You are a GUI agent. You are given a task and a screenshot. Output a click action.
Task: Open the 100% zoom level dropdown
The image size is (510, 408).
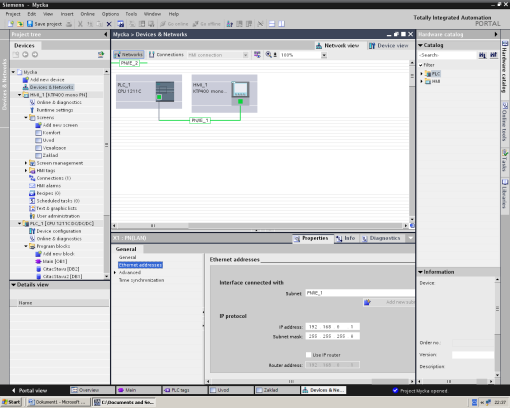tap(324, 55)
